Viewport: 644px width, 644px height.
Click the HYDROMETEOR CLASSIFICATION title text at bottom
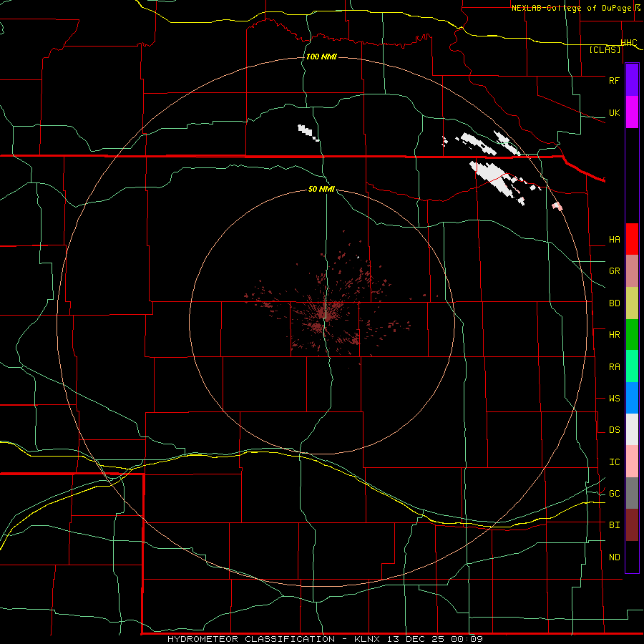251,639
